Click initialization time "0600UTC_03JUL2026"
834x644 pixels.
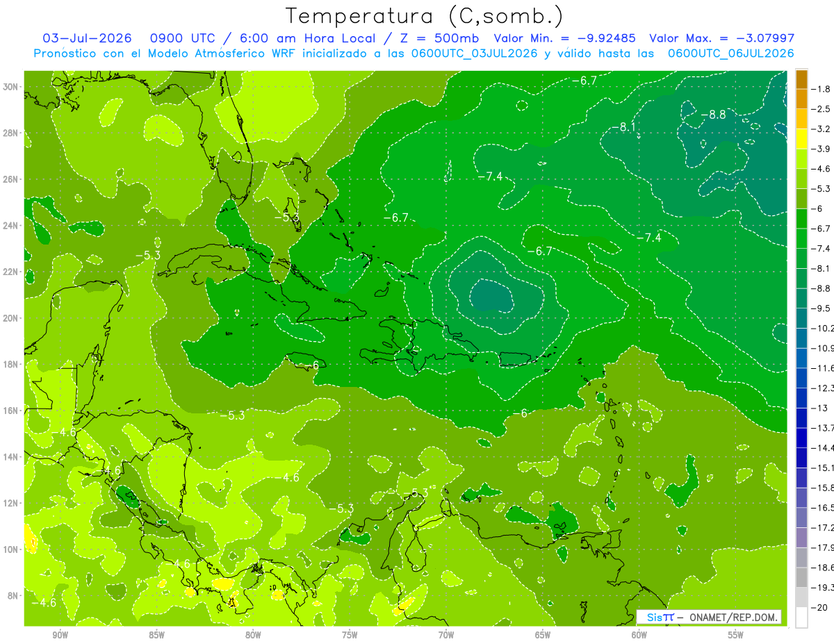click(x=474, y=53)
